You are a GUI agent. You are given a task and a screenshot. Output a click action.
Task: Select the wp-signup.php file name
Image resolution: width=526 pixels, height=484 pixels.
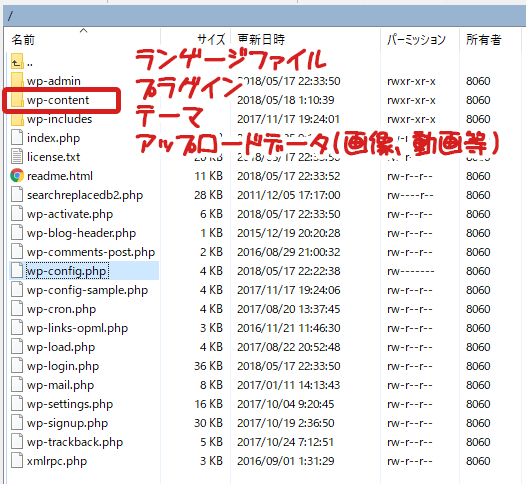click(67, 423)
